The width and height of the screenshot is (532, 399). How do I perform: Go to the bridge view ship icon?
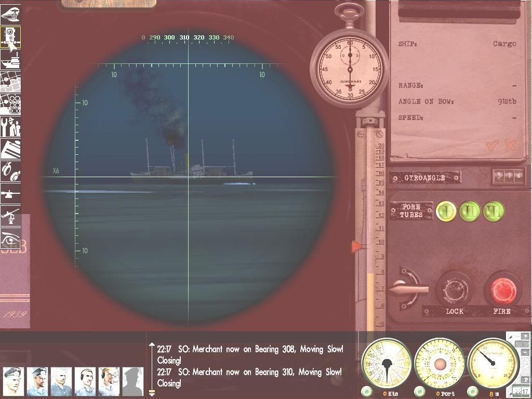pos(10,59)
